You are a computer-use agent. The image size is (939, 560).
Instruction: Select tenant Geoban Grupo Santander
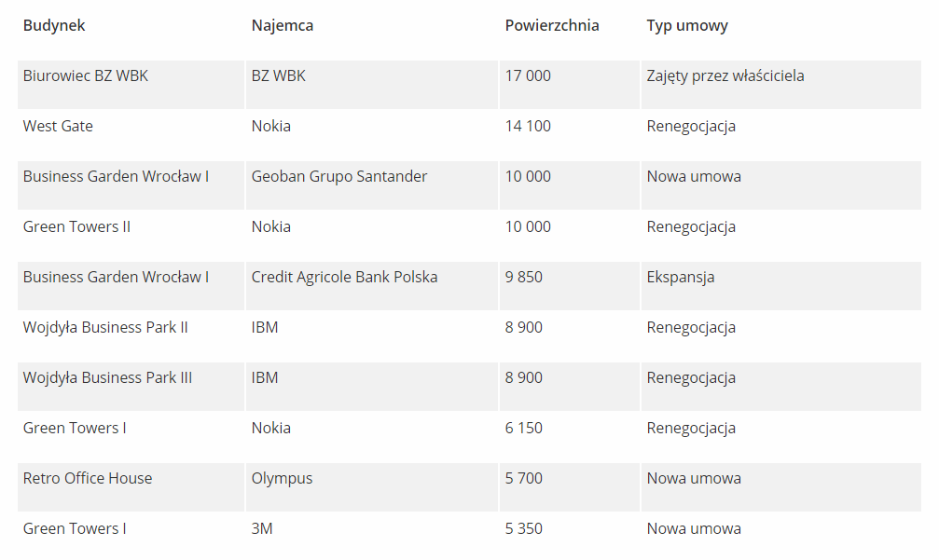tap(339, 177)
